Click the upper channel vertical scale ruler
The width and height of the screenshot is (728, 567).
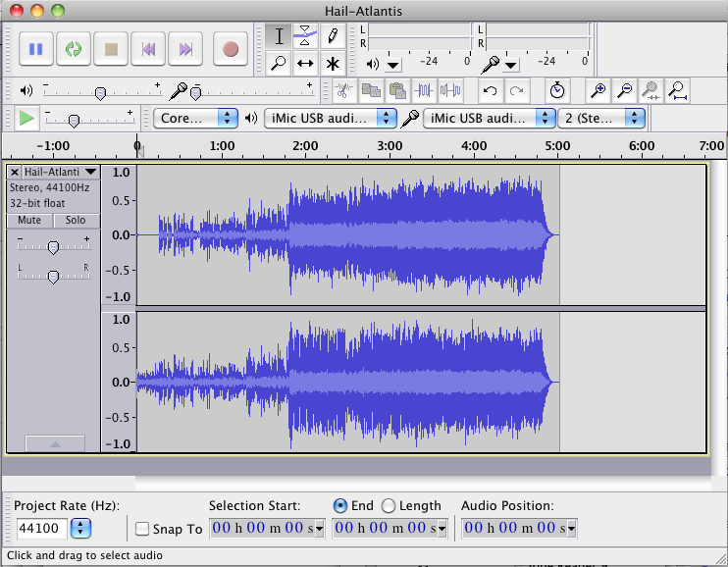pyautogui.click(x=119, y=235)
